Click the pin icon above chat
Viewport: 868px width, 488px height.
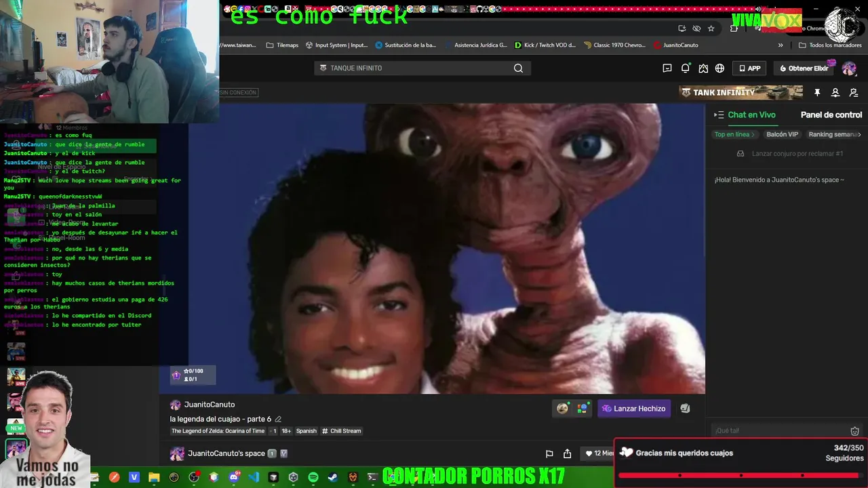[817, 93]
